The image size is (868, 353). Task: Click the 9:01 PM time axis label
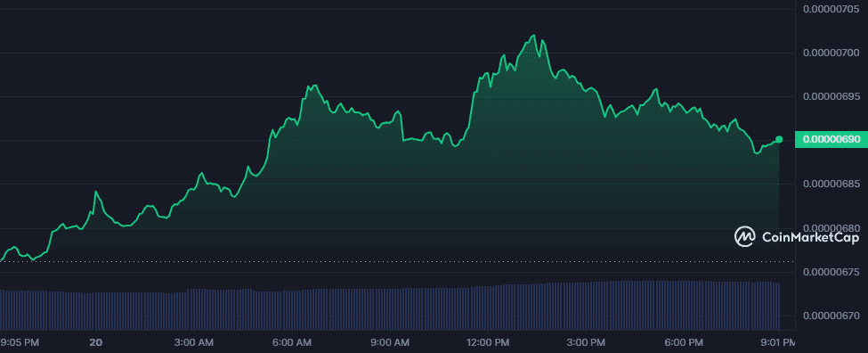click(778, 342)
